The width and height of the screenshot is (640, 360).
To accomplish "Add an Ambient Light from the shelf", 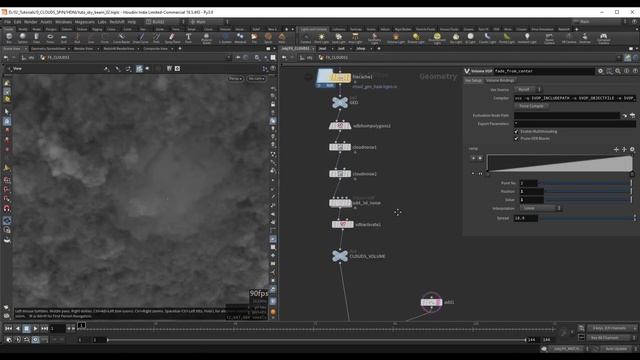I will click(527, 38).
